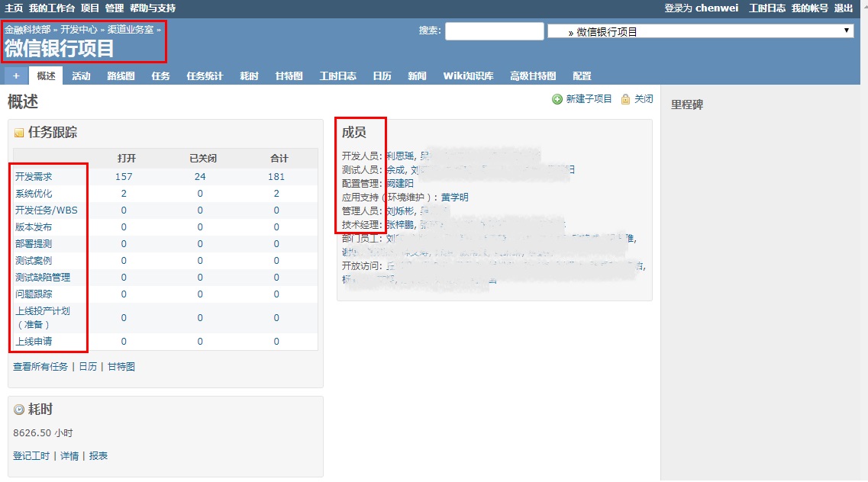
Task: Click member link 黄学明
Action: tap(454, 197)
